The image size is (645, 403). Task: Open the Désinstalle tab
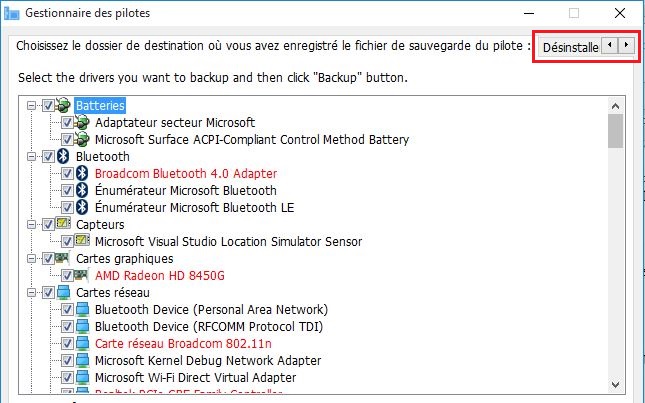[570, 47]
